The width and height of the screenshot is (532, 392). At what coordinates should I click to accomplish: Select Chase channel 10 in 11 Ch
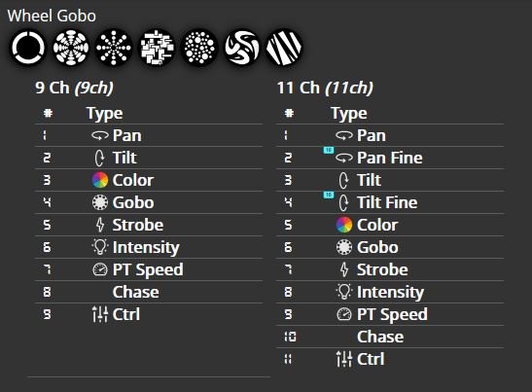(390, 337)
